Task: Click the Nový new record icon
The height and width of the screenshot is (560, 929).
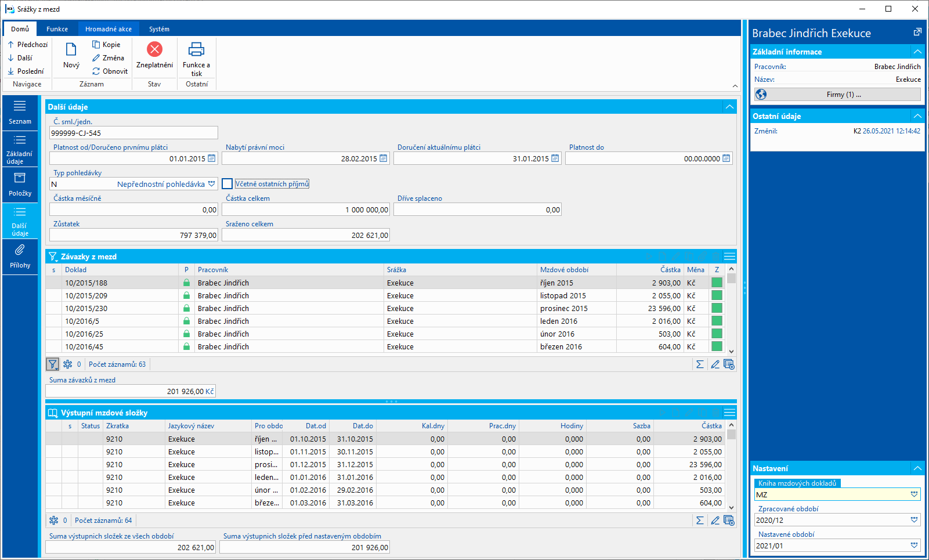Action: pos(71,50)
